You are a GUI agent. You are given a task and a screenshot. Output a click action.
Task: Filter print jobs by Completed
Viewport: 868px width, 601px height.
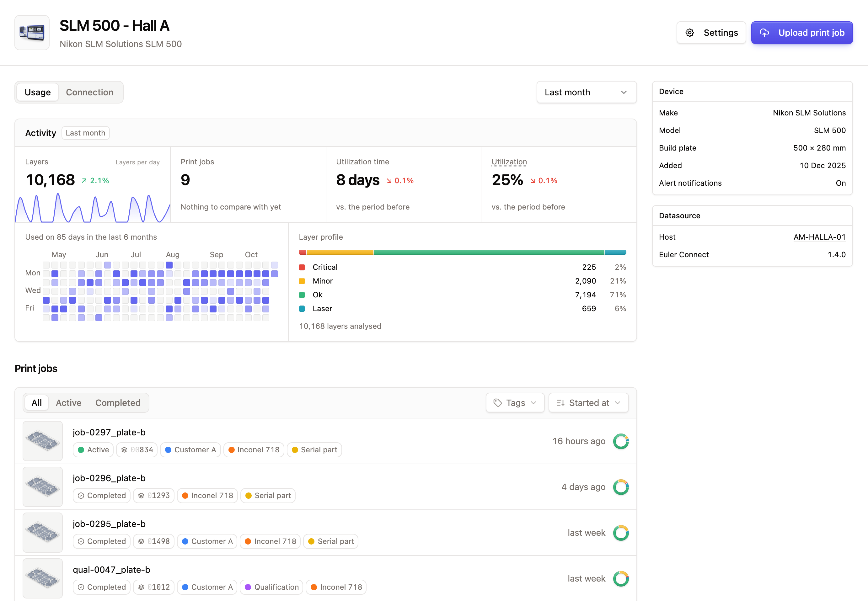(x=118, y=403)
